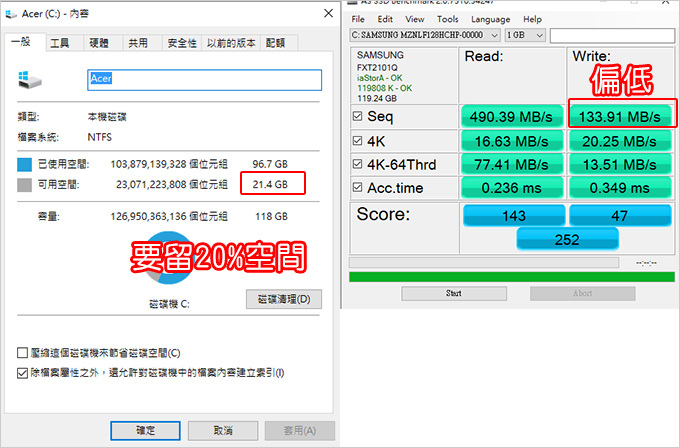Click the write access time 0.349 ms

pyautogui.click(x=620, y=188)
